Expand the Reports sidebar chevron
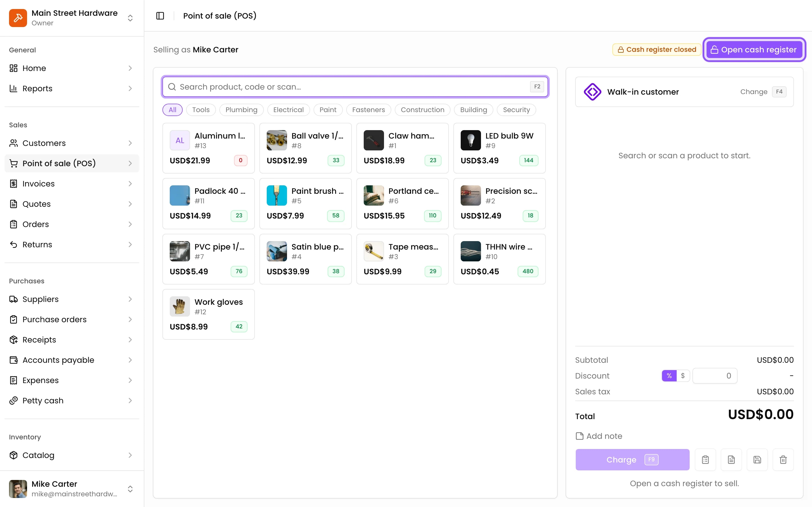This screenshot has width=812, height=507. coord(130,88)
